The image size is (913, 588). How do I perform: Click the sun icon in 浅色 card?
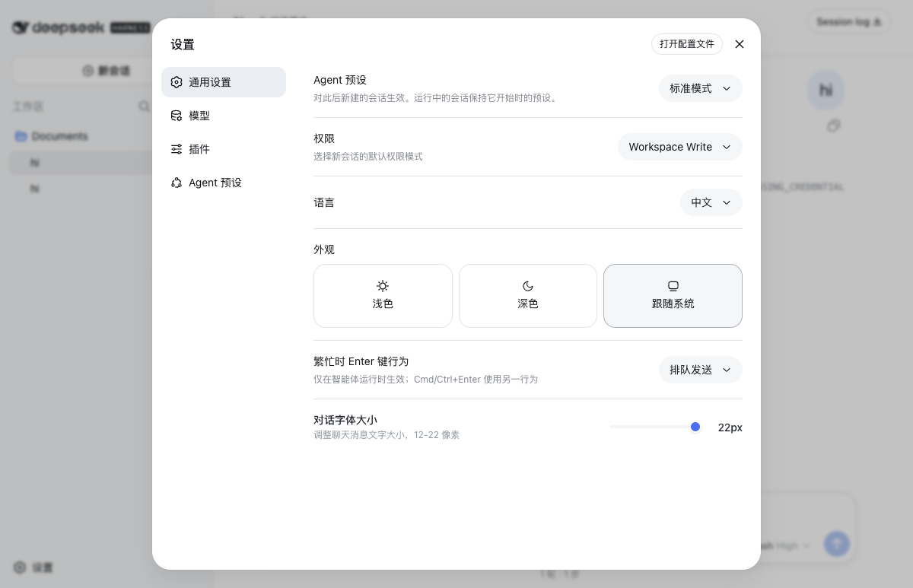pos(383,286)
